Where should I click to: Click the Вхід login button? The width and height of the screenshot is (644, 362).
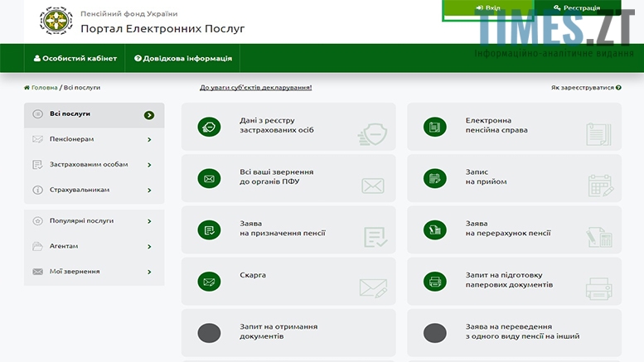point(488,8)
